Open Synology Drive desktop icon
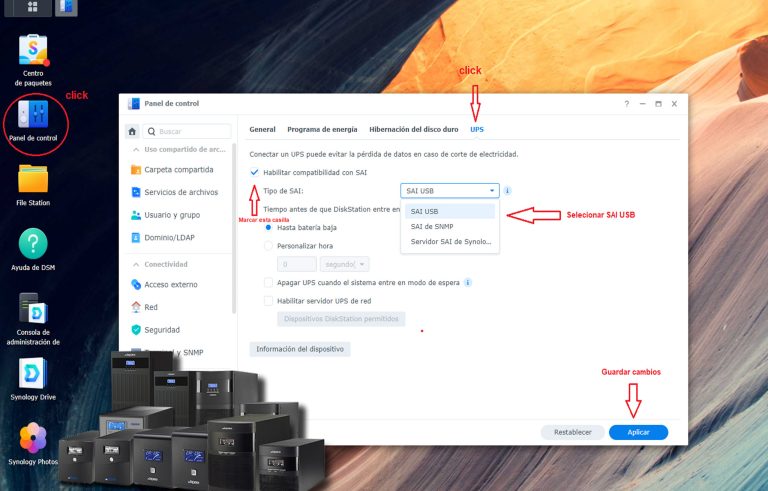 (33, 373)
